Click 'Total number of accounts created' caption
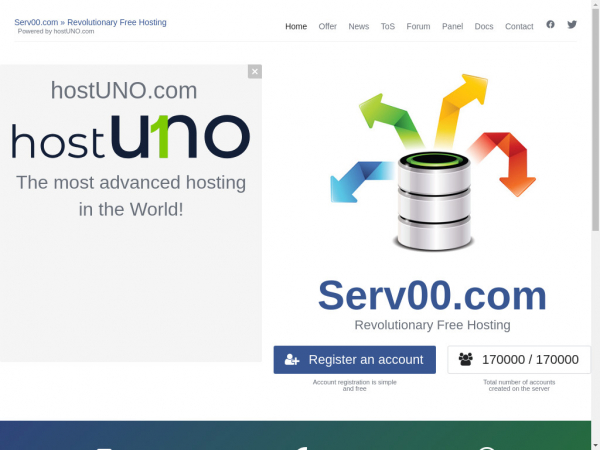The image size is (600, 450). pos(519,385)
